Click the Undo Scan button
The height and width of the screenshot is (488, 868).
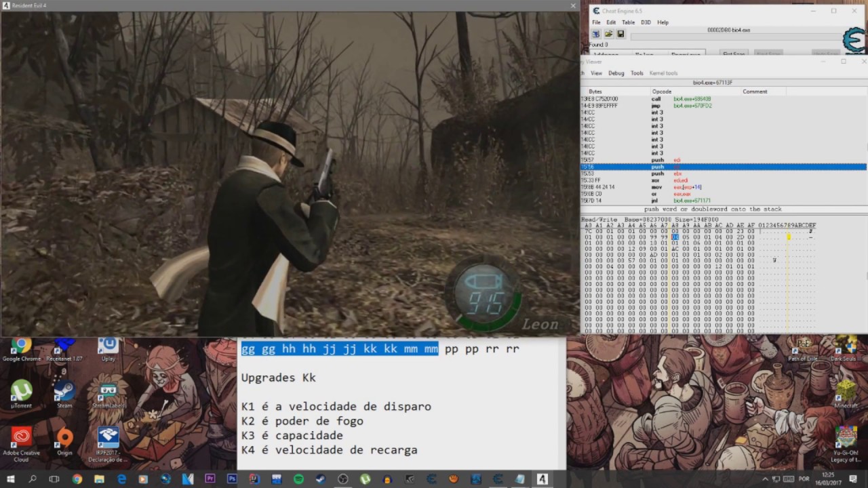[x=825, y=54]
